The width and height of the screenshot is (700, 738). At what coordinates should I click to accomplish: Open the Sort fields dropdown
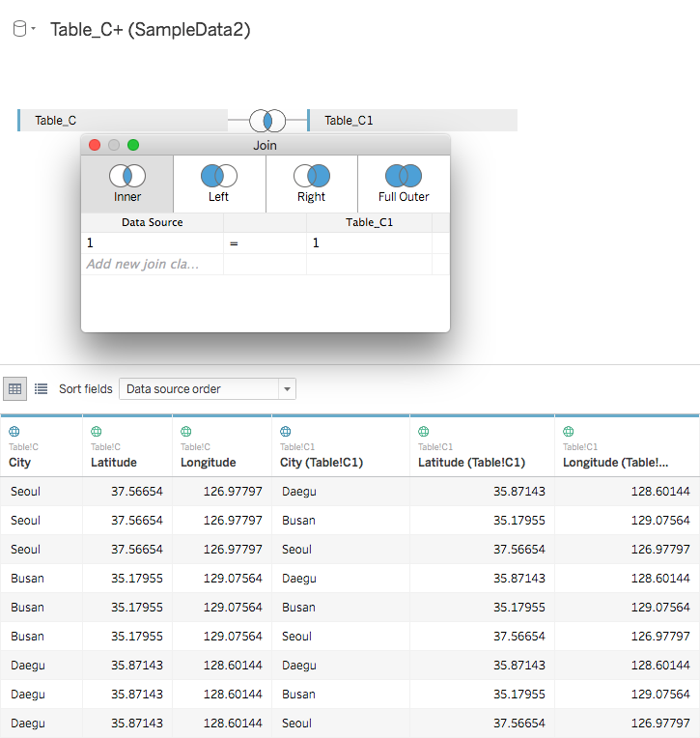[208, 388]
